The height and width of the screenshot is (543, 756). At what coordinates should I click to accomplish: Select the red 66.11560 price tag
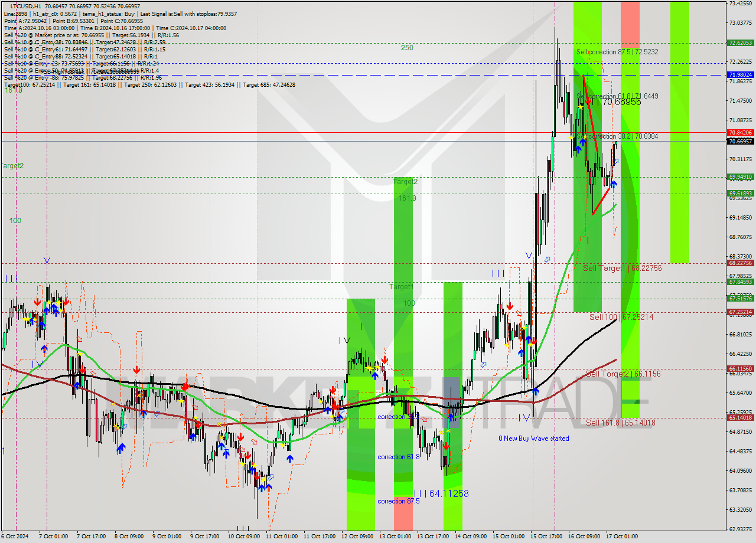point(740,369)
